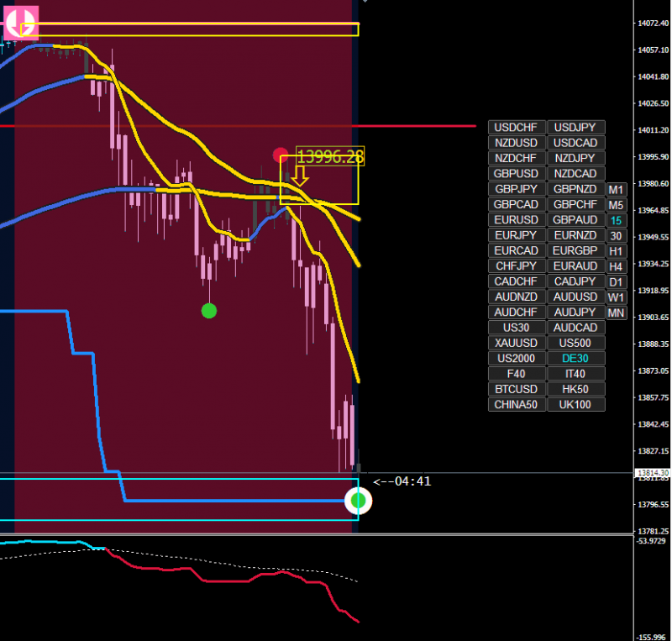The width and height of the screenshot is (672, 641).
Task: Pick the EURNZD pair
Action: [x=575, y=235]
